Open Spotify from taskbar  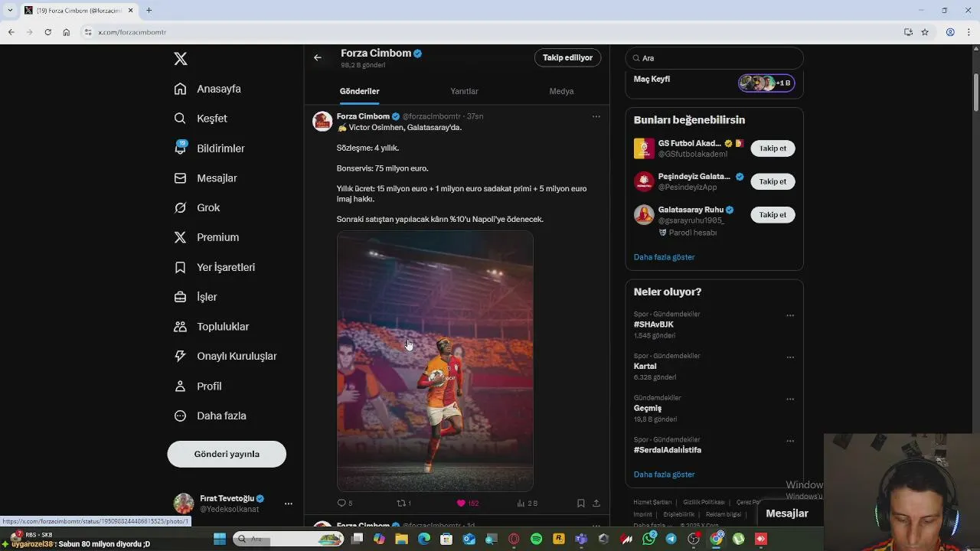point(536,539)
